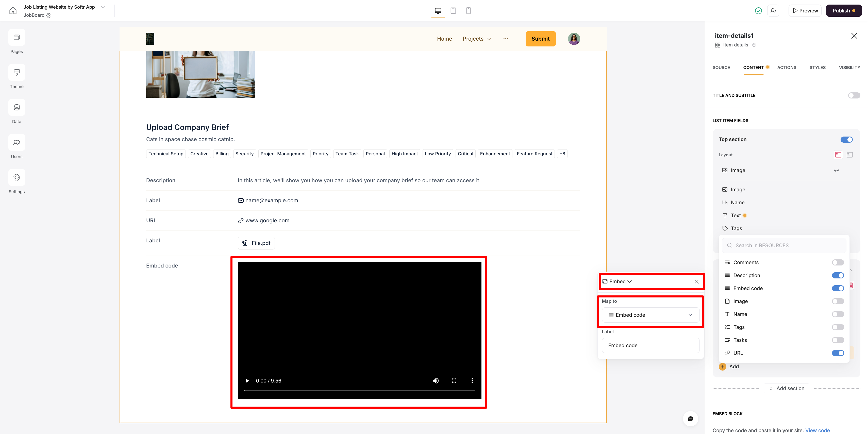This screenshot has width=868, height=434.
Task: Check the green saved status icon
Action: (758, 11)
